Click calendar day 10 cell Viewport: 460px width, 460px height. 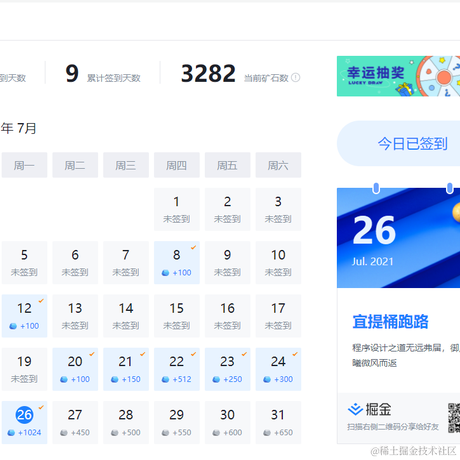pos(278,263)
